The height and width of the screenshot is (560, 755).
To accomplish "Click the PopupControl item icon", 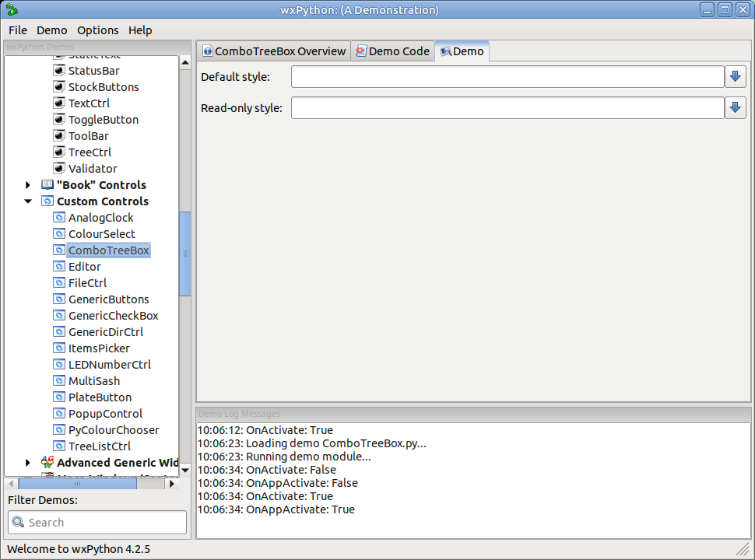I will [58, 414].
